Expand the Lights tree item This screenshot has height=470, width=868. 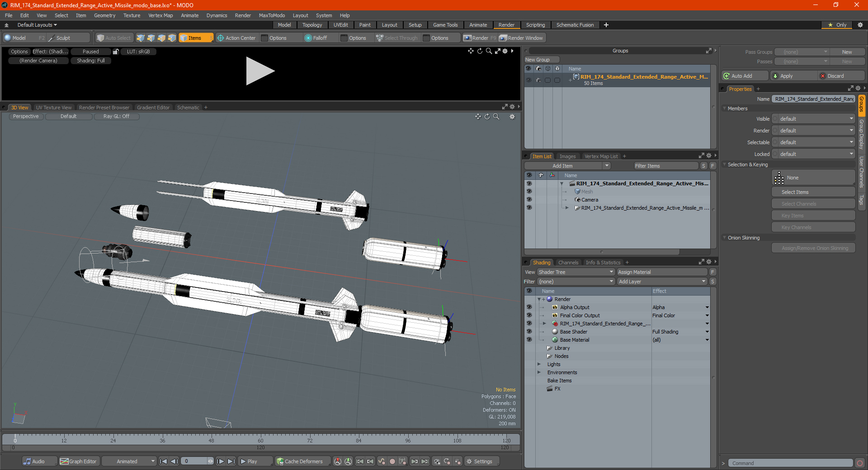[539, 364]
